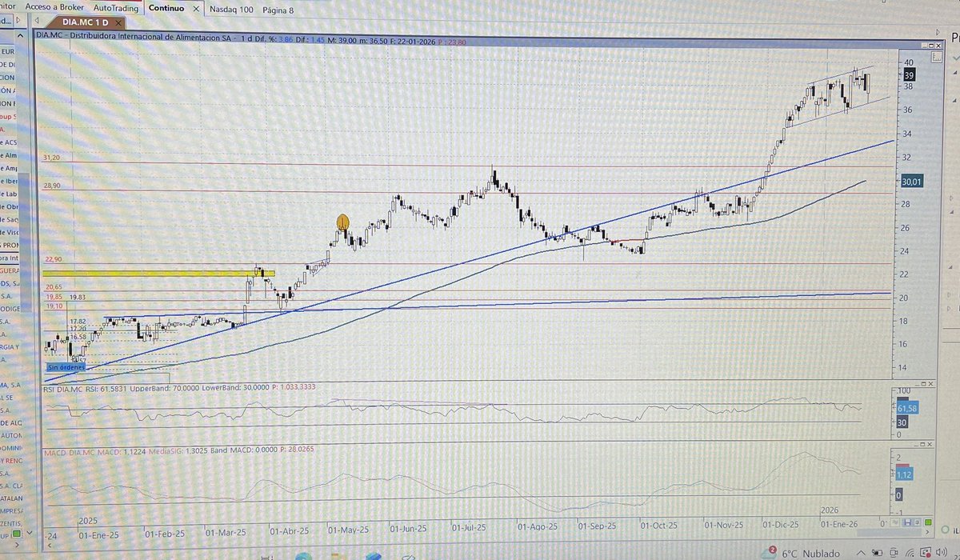Maximize the RSI indicator pane
Image resolution: width=960 pixels, height=560 pixels.
(x=923, y=384)
